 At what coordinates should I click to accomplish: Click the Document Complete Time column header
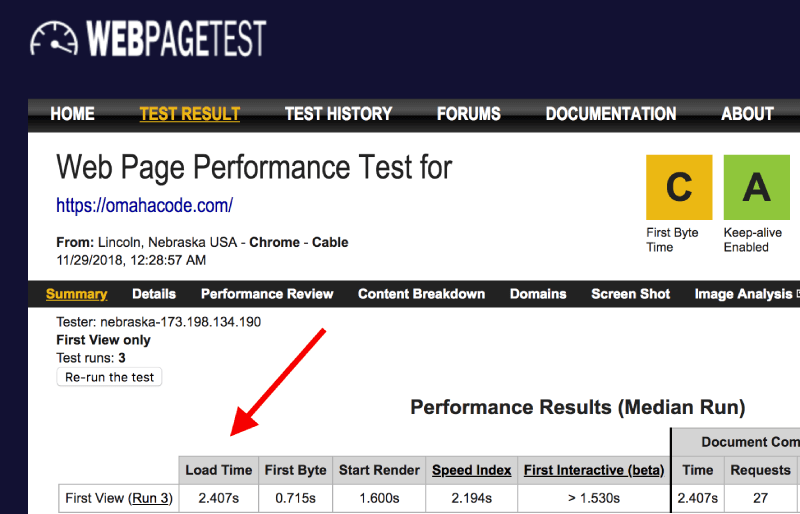click(x=697, y=470)
